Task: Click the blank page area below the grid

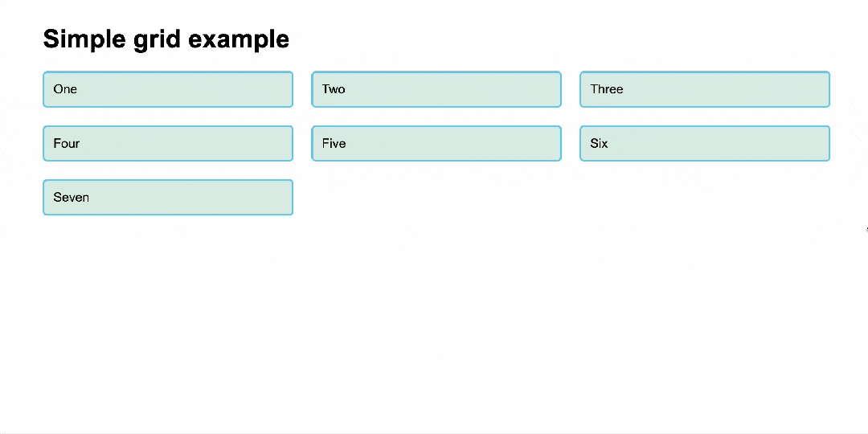Action: (x=434, y=326)
